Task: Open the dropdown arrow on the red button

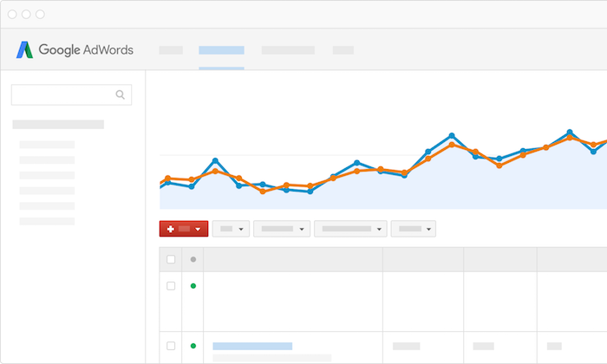Action: pyautogui.click(x=199, y=229)
